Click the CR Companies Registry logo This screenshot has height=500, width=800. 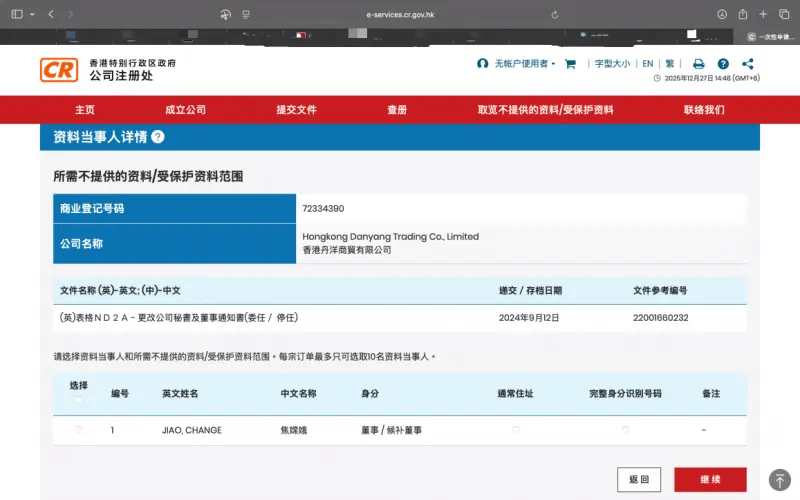(59, 69)
